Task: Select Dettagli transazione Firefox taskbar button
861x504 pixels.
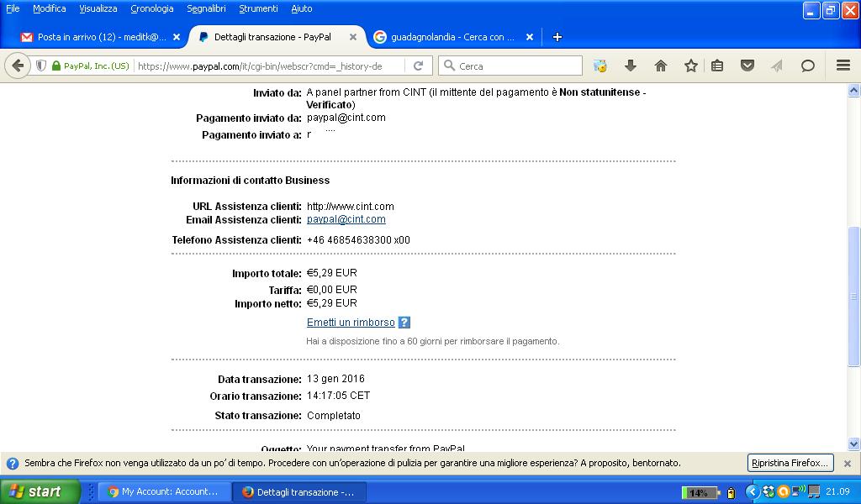Action: click(298, 492)
